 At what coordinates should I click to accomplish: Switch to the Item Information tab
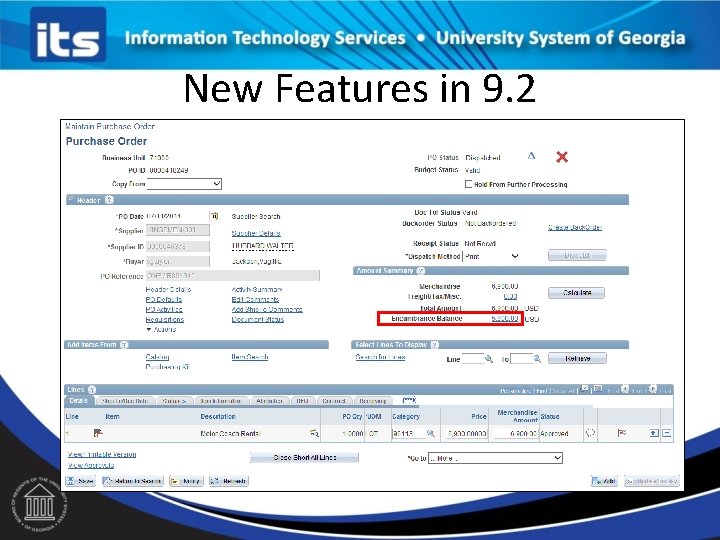point(221,401)
